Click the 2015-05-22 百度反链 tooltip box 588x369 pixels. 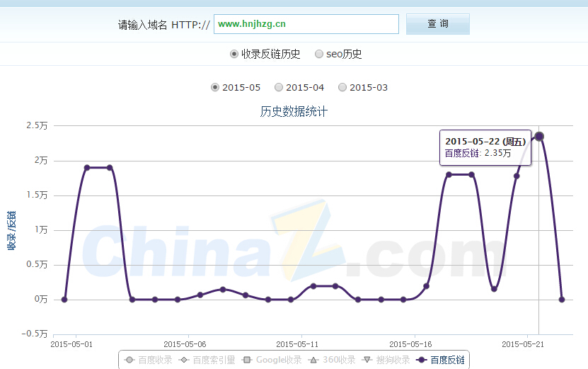483,147
